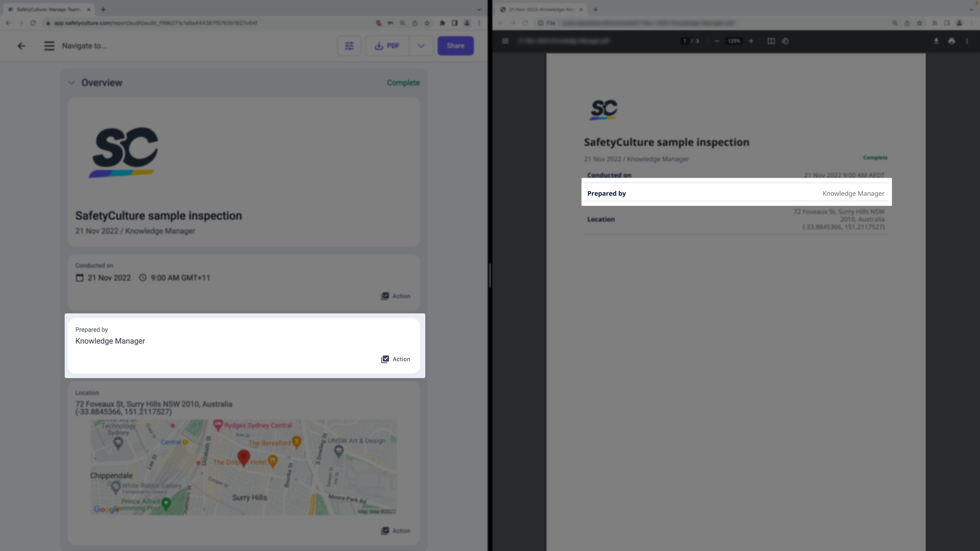
Task: Collapse the Overview section chevron
Action: [x=72, y=82]
